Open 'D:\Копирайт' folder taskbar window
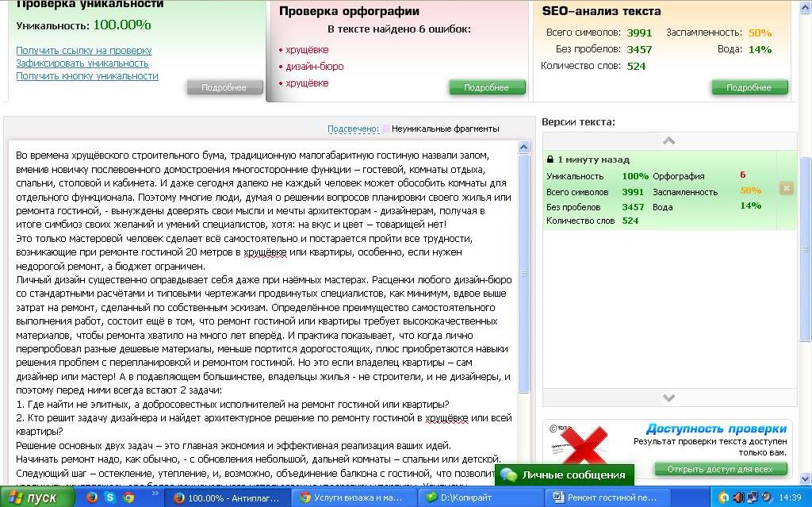This screenshot has width=812, height=507. pyautogui.click(x=480, y=497)
